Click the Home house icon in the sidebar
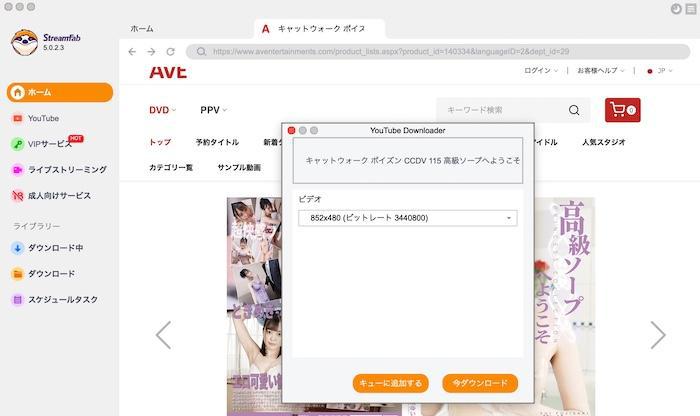Viewport: 700px width, 416px height. tap(17, 92)
